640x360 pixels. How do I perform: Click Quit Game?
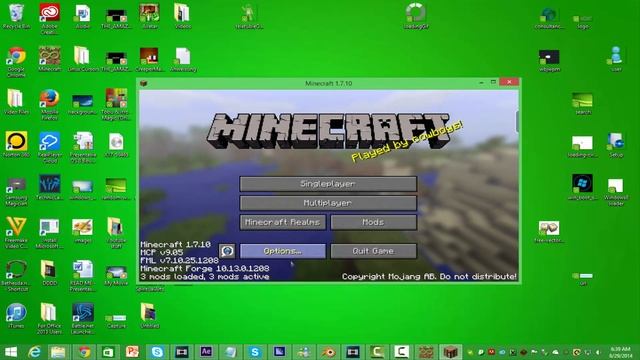point(373,251)
